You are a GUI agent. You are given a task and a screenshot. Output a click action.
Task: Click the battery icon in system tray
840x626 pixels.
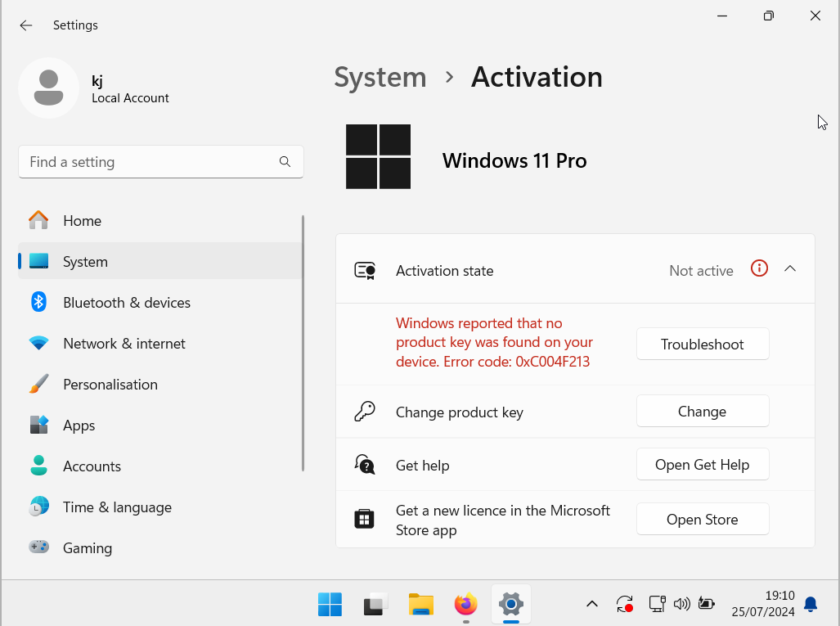click(x=707, y=604)
